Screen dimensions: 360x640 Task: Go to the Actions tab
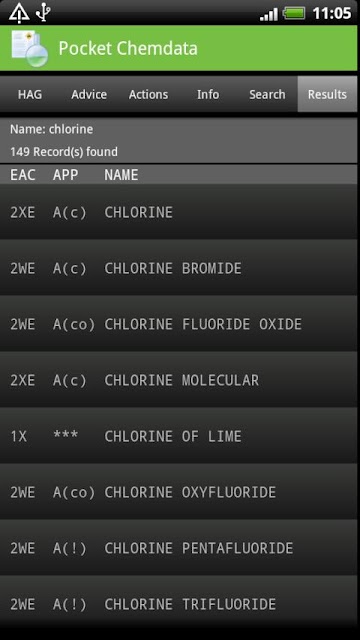(149, 94)
